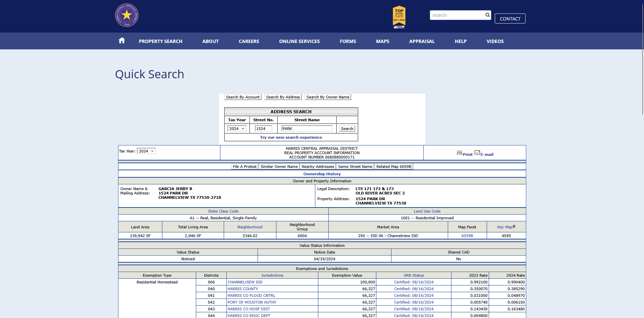Viewport: 644px width, 318px height.
Task: Select the Search By Account tab
Action: [x=243, y=97]
